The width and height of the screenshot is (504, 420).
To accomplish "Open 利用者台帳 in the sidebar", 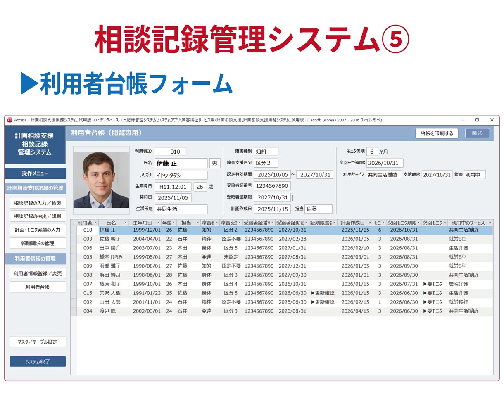I will tap(38, 287).
